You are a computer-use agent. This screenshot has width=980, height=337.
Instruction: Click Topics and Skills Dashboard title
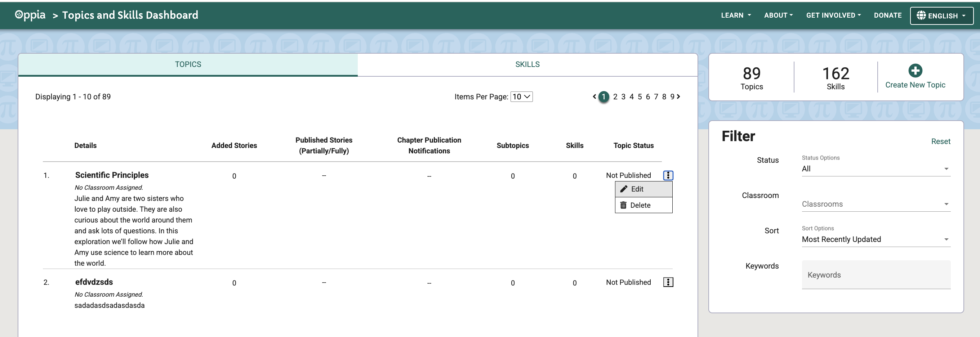(130, 15)
